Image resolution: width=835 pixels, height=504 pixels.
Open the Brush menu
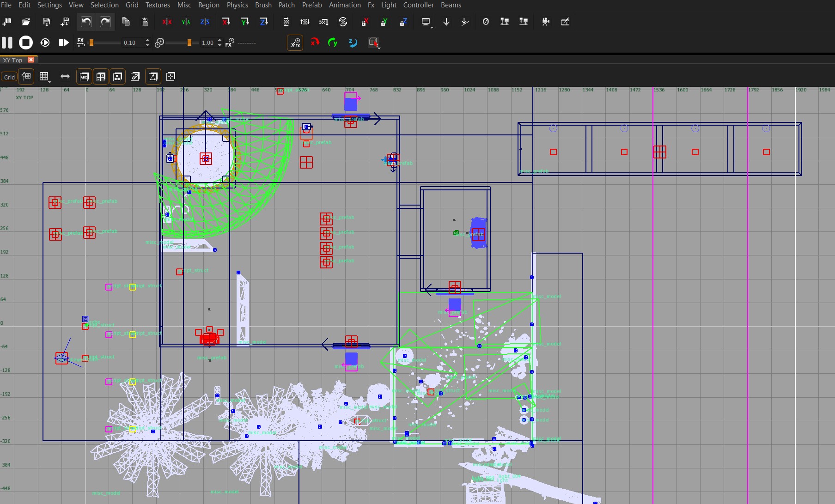263,5
